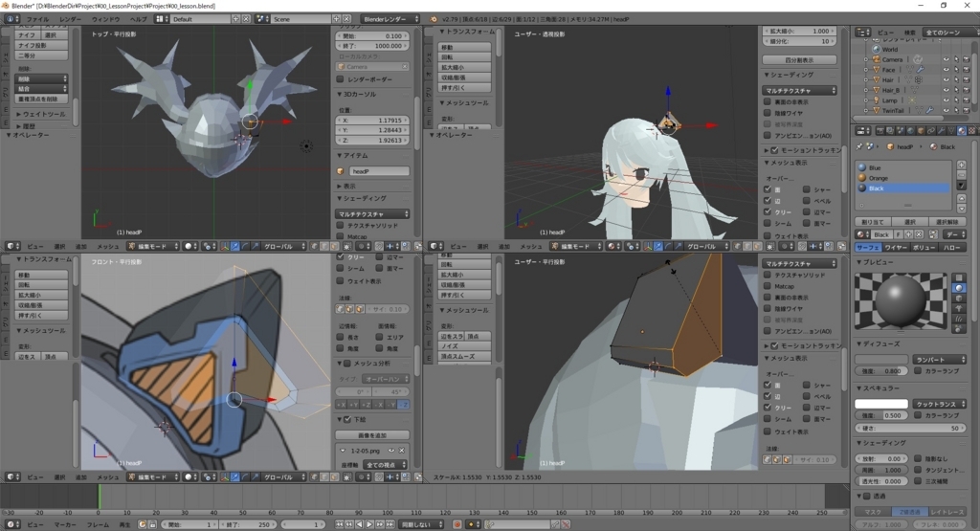Remove 1-2-05.png background image with X

point(402,450)
